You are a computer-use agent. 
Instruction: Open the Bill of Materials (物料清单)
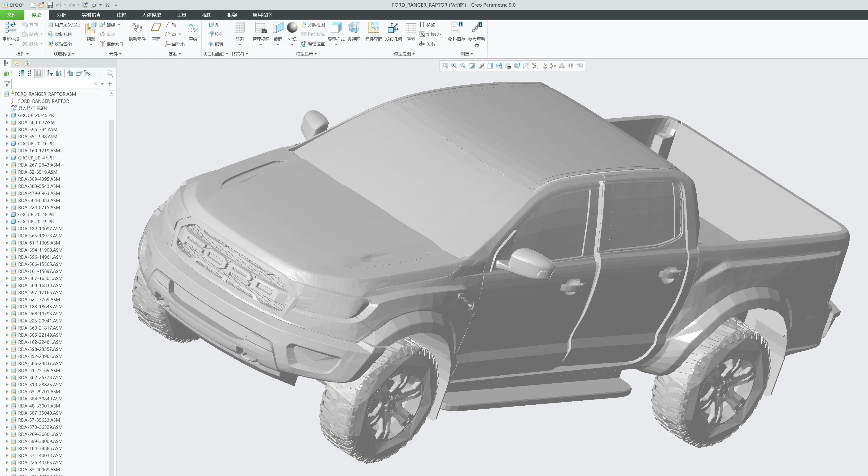456,28
